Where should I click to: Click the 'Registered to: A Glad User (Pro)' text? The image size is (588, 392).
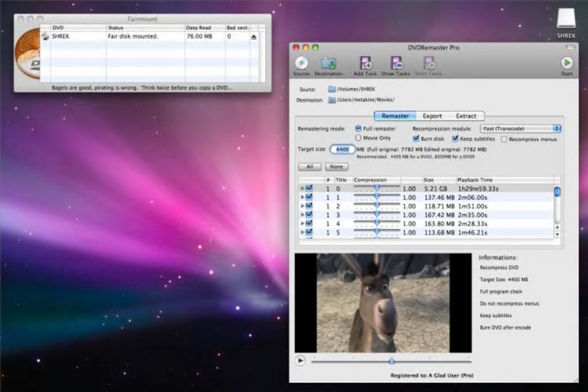tap(432, 375)
